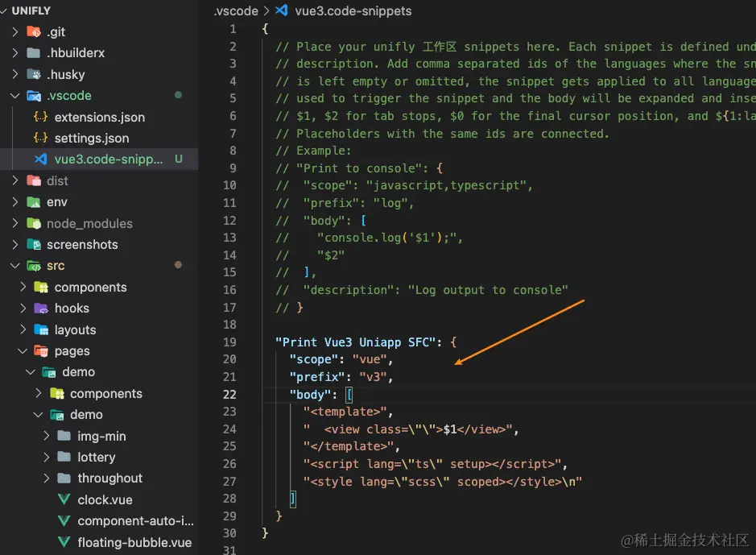
Task: Click the .hbuilderx folder icon
Action: tap(34, 53)
